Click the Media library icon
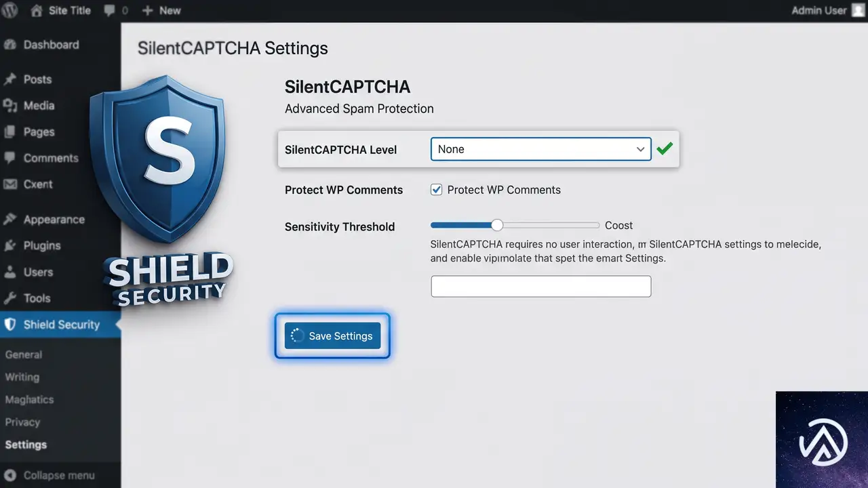The width and height of the screenshot is (868, 488). click(10, 106)
